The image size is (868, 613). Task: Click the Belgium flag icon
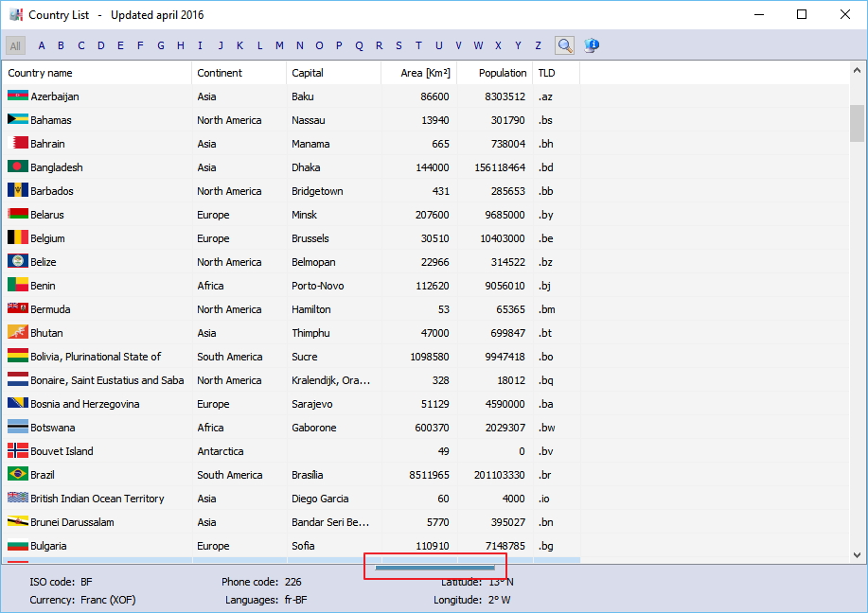click(x=17, y=238)
